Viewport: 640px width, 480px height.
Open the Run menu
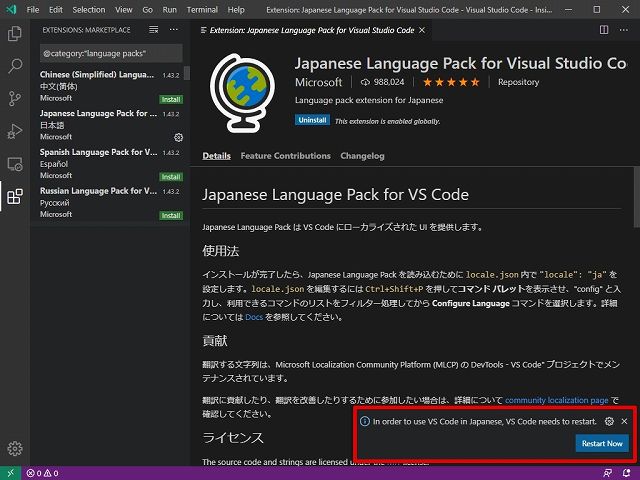click(169, 9)
